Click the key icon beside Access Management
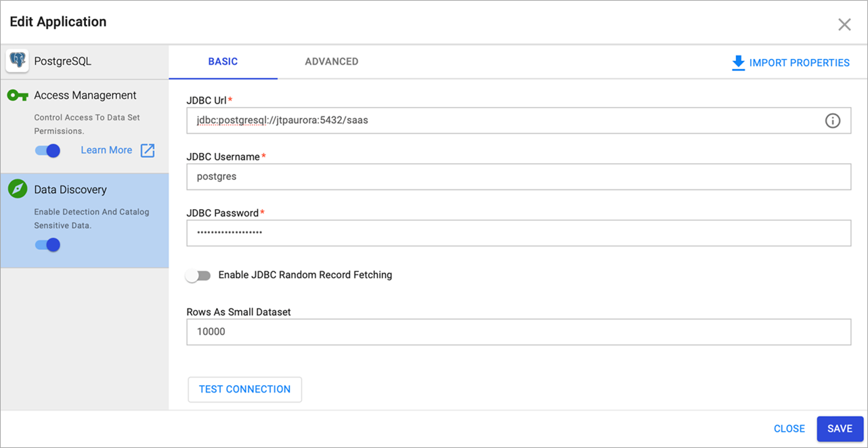Screen dimensions: 868x448 (x=18, y=95)
